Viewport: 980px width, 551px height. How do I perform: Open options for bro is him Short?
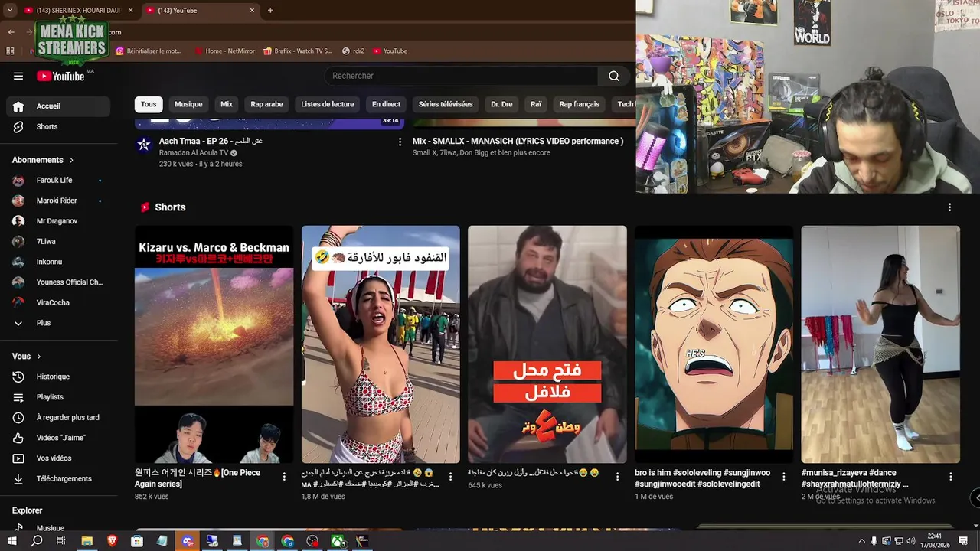(783, 477)
